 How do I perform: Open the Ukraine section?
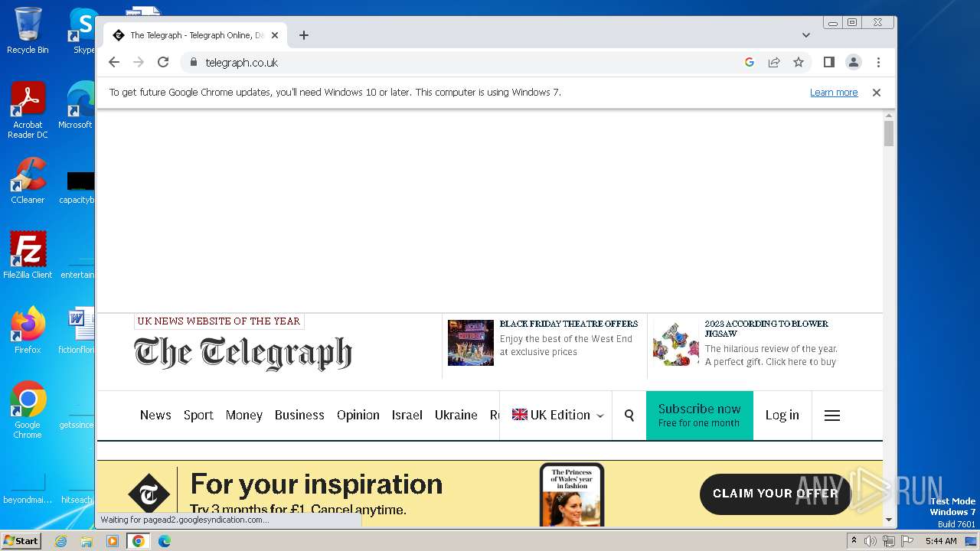[x=456, y=415]
